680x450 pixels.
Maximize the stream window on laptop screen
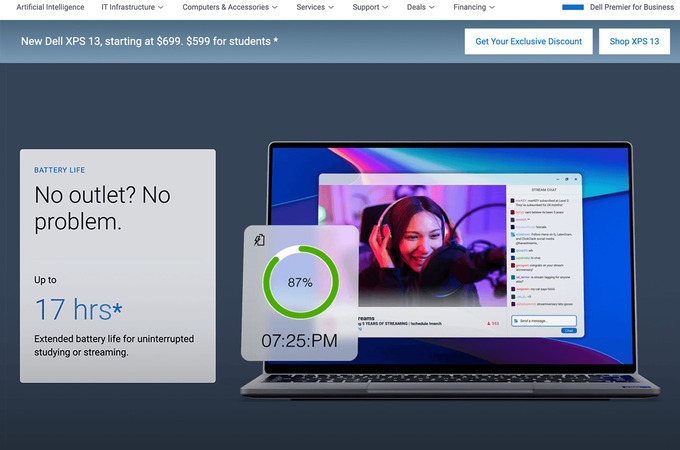[x=566, y=179]
